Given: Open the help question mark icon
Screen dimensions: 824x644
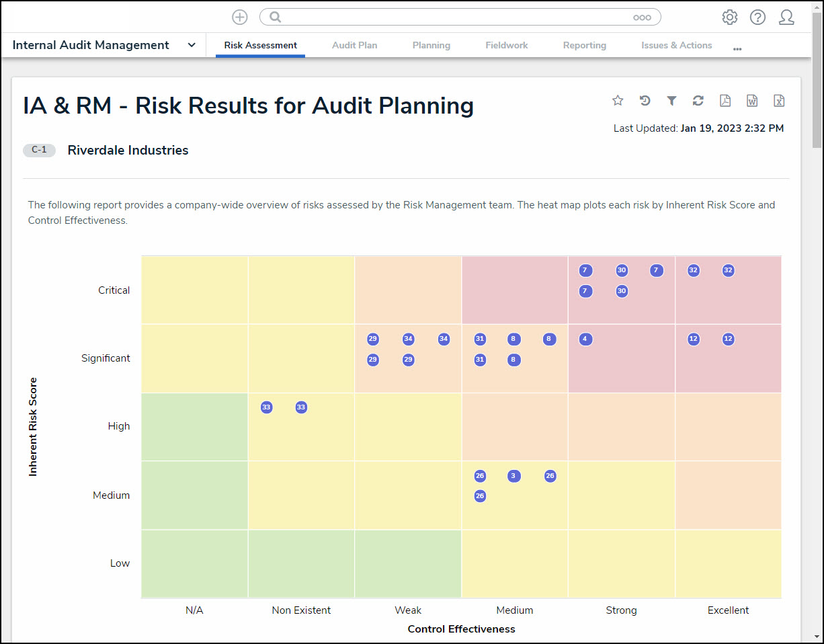Looking at the screenshot, I should point(757,17).
